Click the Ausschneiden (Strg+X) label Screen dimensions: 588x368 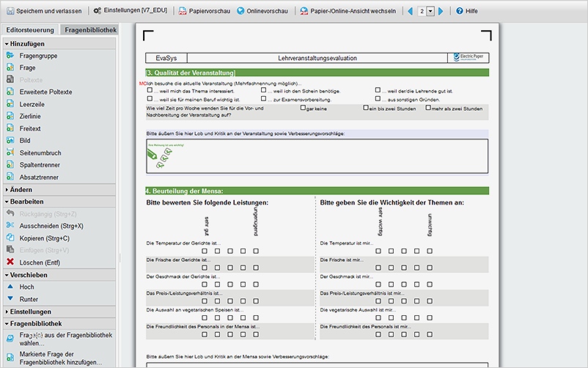click(51, 226)
